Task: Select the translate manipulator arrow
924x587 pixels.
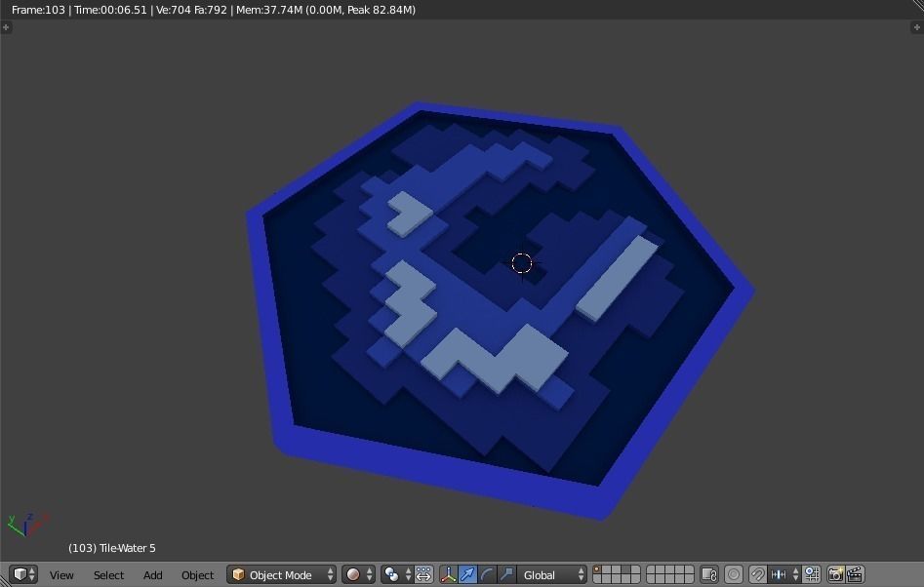Action: click(467, 574)
